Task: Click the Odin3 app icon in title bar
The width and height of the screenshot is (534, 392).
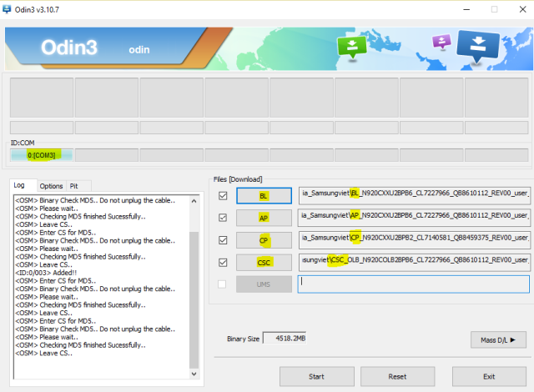Action: [7, 9]
